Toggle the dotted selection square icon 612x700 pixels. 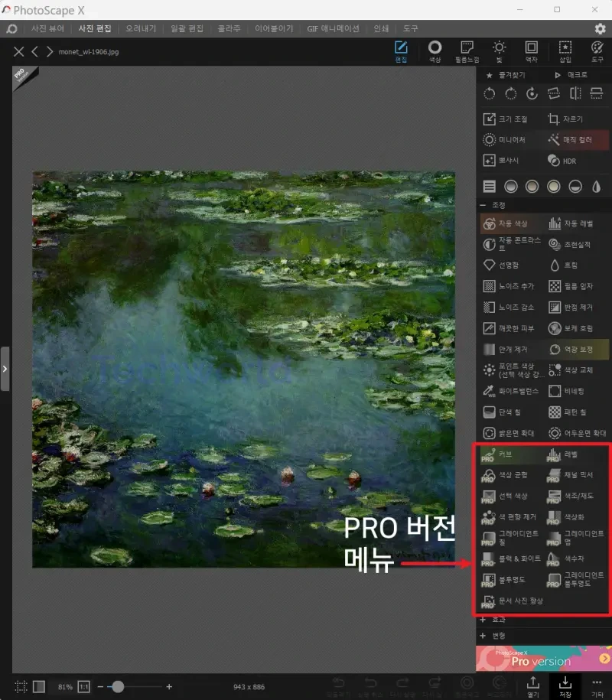[21, 686]
